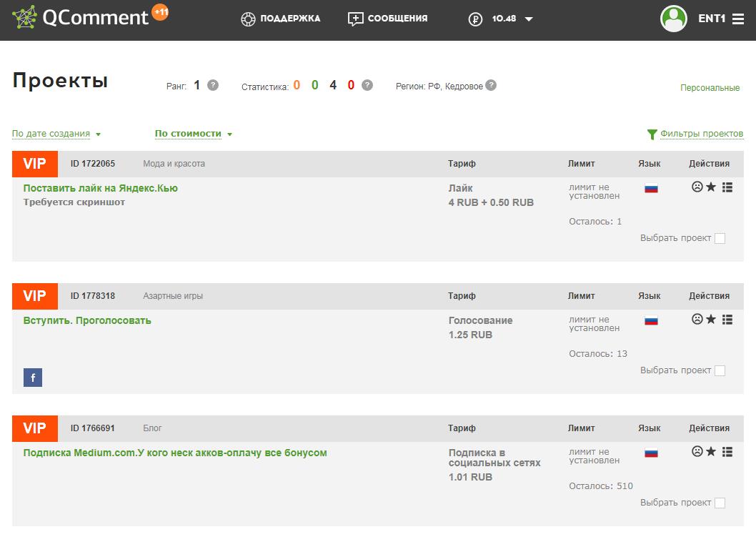Star project 1766691 as favorite
Viewport: 756px width, 537px height.
[711, 451]
